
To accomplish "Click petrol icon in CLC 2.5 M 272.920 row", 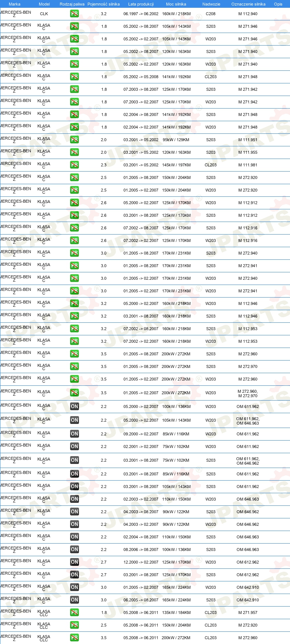I will point(75,625).
